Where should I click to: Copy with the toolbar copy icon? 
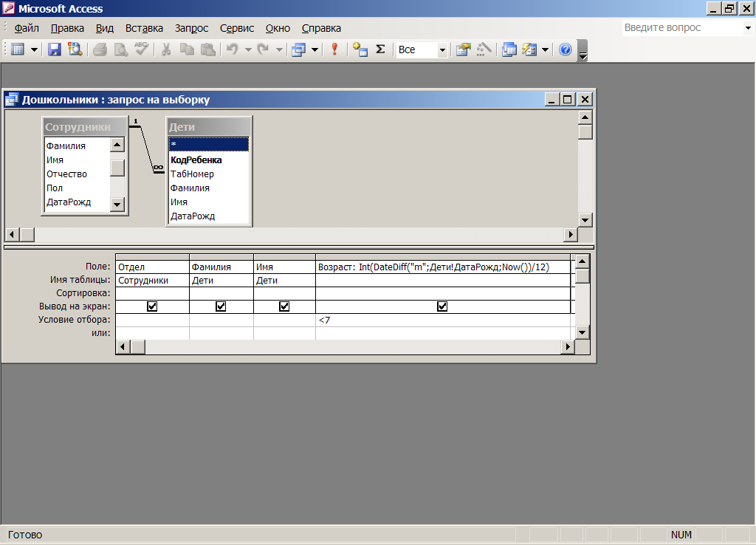(187, 49)
